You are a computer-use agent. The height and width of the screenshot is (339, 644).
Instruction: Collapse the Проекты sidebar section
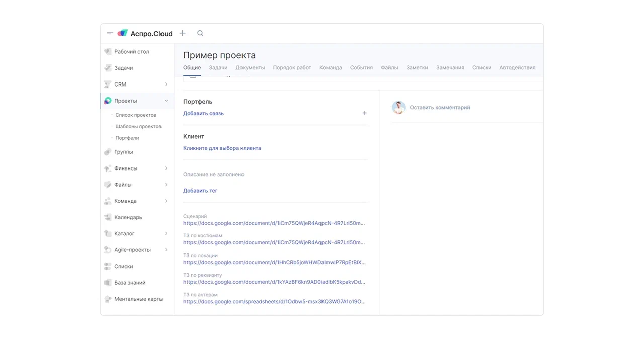pos(166,101)
